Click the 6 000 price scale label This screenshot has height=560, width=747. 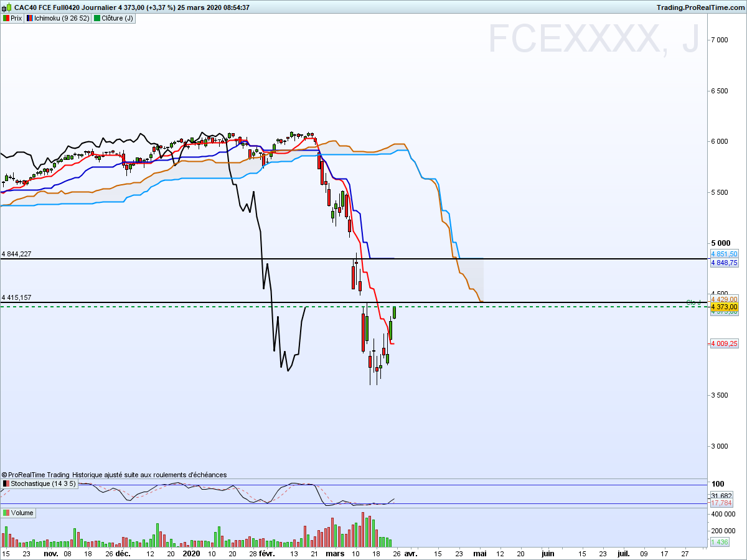tap(719, 141)
